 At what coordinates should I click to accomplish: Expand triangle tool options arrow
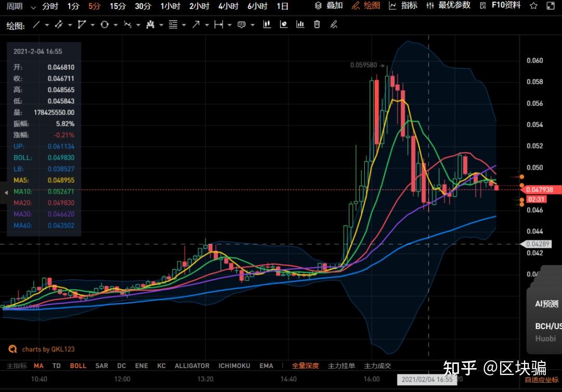(93, 25)
